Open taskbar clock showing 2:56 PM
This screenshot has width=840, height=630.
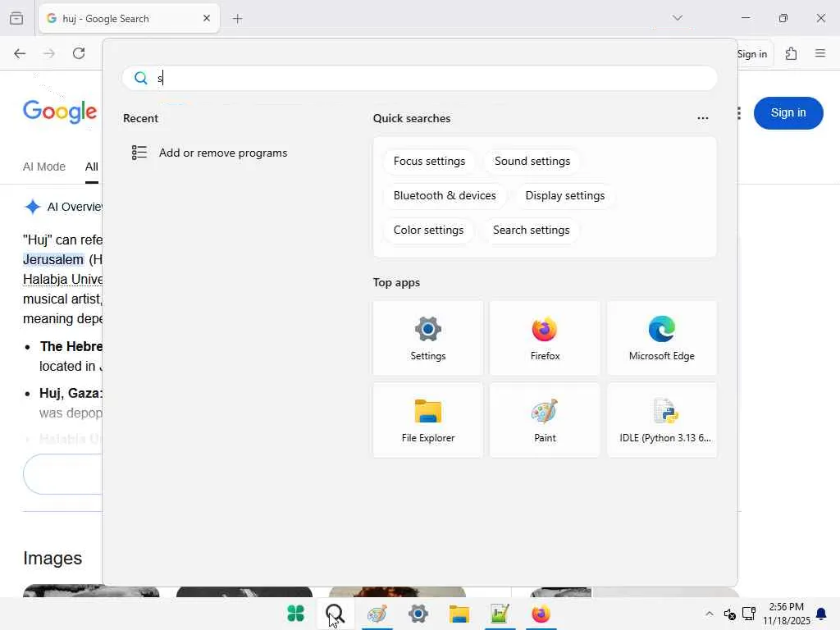(x=786, y=614)
